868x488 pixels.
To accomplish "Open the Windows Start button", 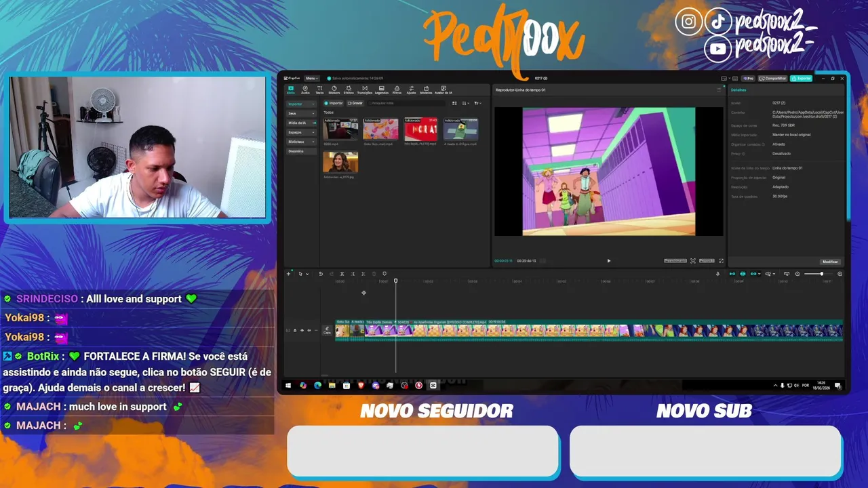I will pyautogui.click(x=288, y=386).
